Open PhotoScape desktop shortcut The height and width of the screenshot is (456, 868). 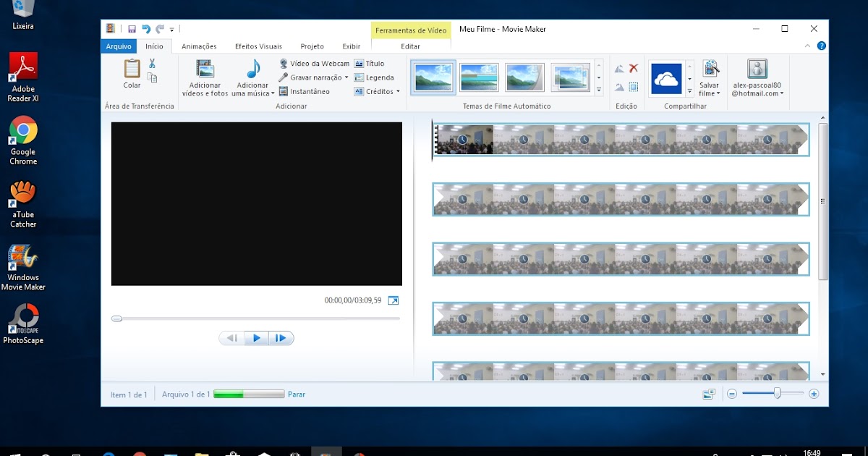(x=23, y=324)
